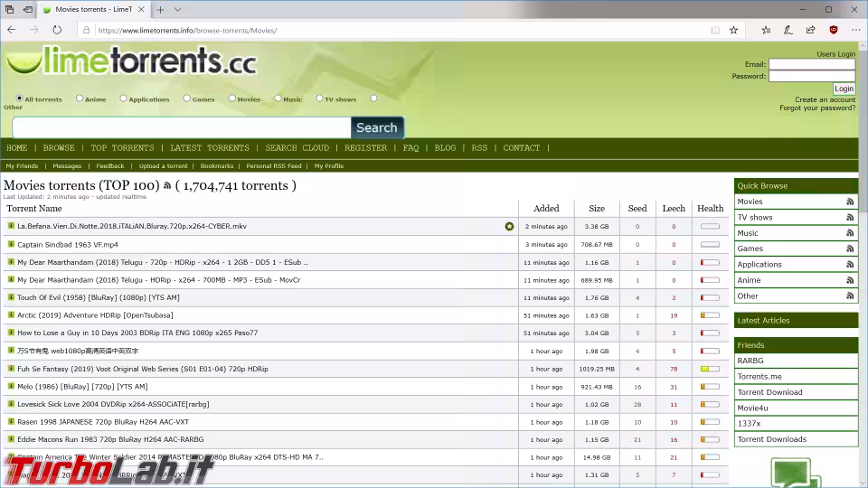Image resolution: width=868 pixels, height=488 pixels.
Task: Click health bar of Fuh Se Fantasy row
Action: pyautogui.click(x=710, y=369)
